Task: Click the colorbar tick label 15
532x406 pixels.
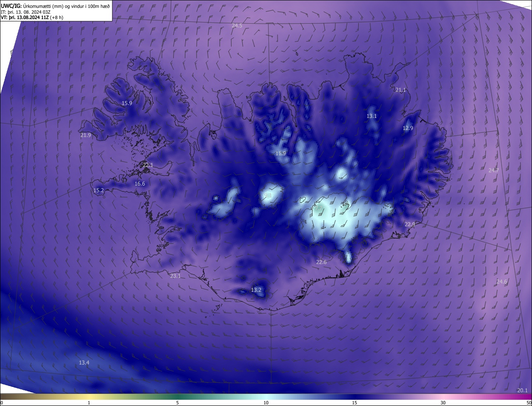Action: (355, 403)
